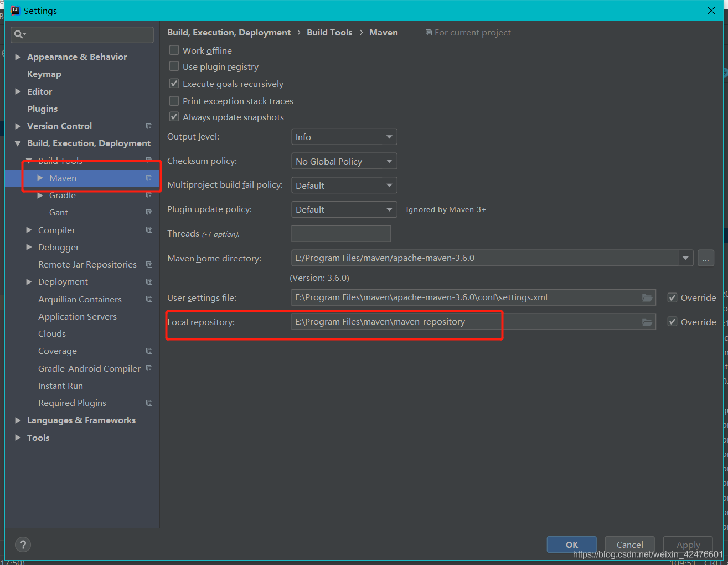This screenshot has height=565, width=728.
Task: Click project-level icon beside Version Control
Action: (x=149, y=126)
